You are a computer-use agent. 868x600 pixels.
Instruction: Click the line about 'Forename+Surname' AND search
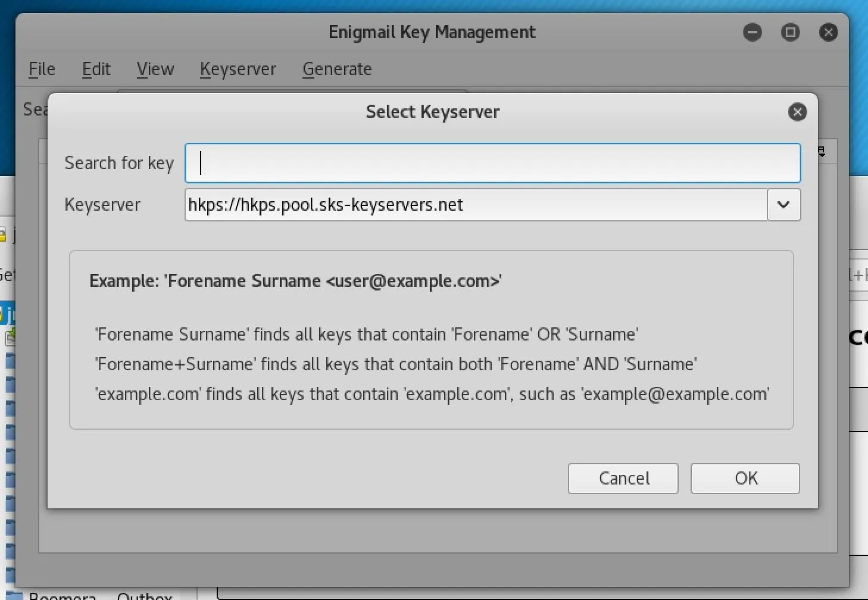click(396, 364)
